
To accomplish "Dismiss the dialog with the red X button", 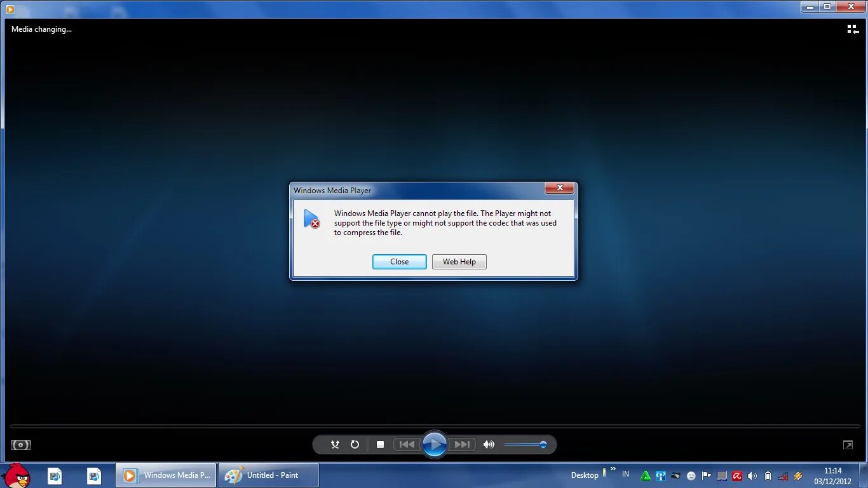I will [x=559, y=187].
